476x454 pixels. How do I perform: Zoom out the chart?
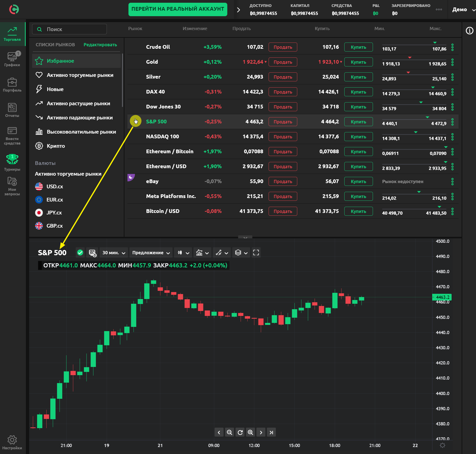(230, 432)
